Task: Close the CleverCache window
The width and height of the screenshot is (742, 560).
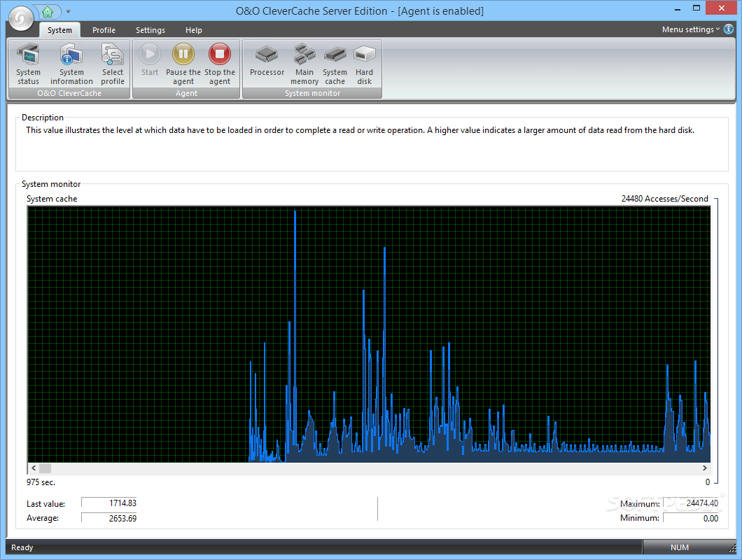Action: (722, 8)
